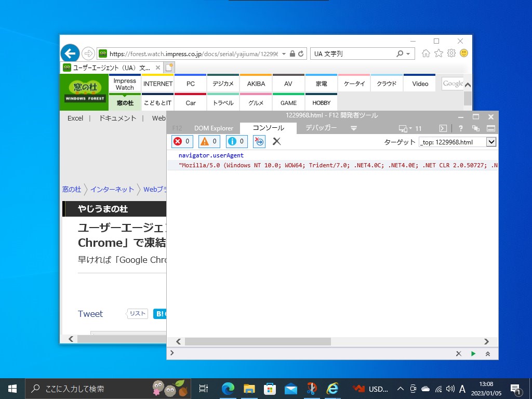Refresh the current page in Internet Explorer
Screen dimensions: 532x399
301,54
